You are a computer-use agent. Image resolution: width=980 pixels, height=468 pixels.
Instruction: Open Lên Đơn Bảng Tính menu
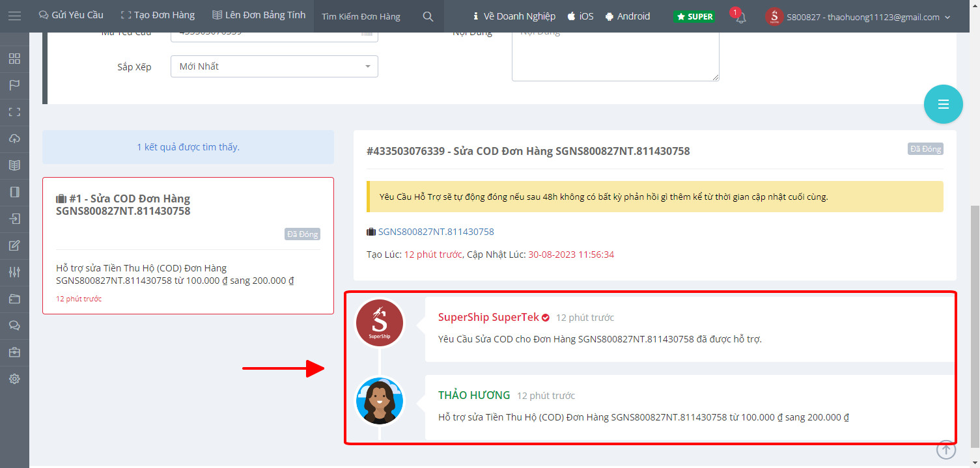(x=259, y=16)
